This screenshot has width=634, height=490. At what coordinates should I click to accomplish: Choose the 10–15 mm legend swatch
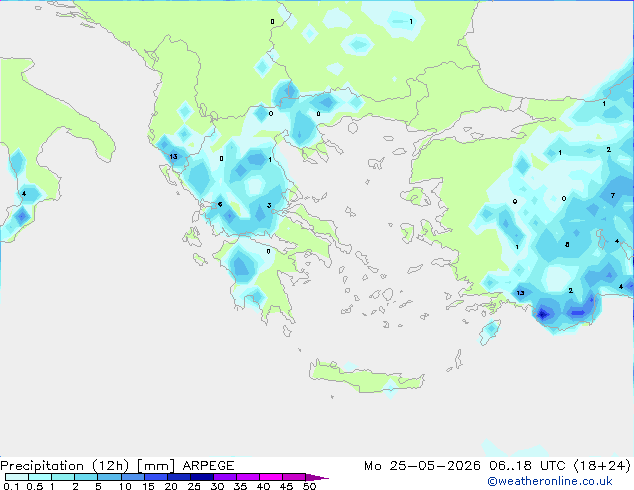[x=132, y=477]
